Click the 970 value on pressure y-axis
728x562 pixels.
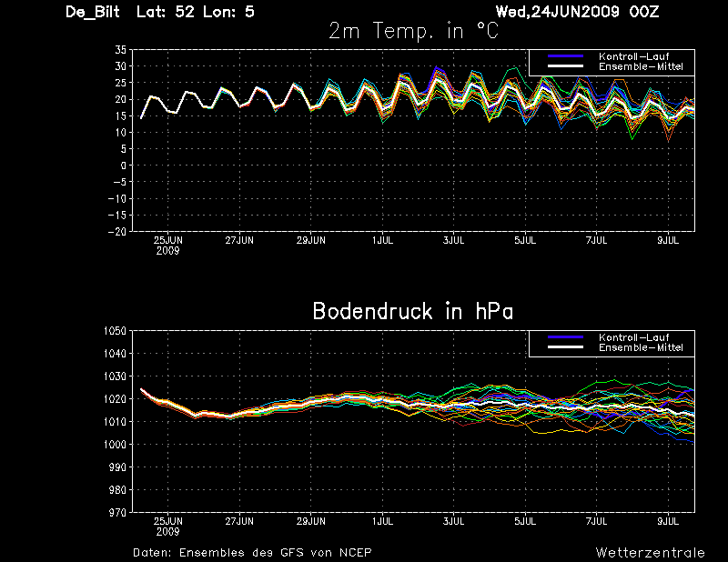pos(117,512)
